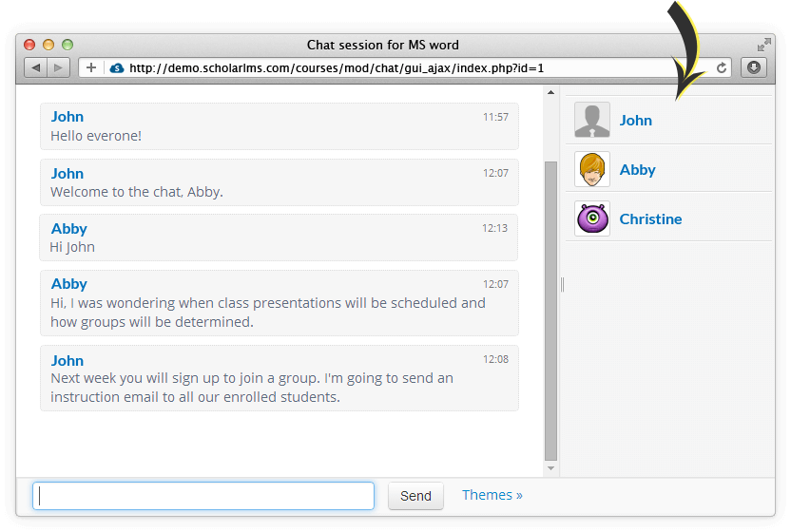Open John's profile in the user list
This screenshot has height=532, width=791.
(636, 121)
